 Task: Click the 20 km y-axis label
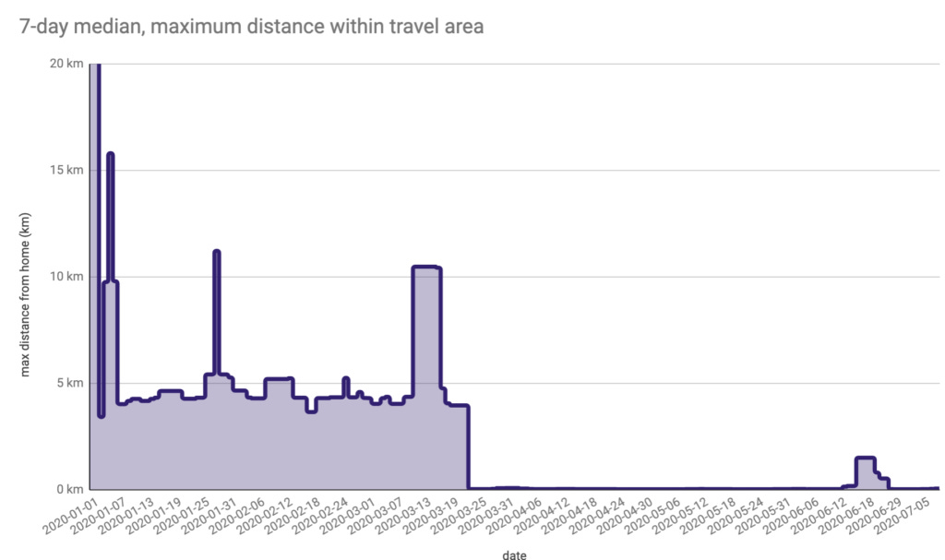coord(66,64)
